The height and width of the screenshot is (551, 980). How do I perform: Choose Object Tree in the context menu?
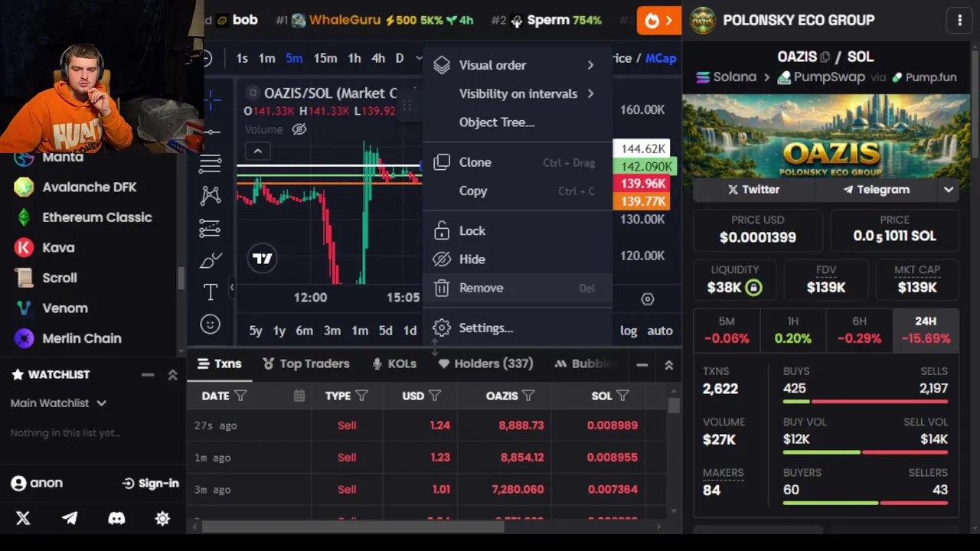tap(517, 122)
